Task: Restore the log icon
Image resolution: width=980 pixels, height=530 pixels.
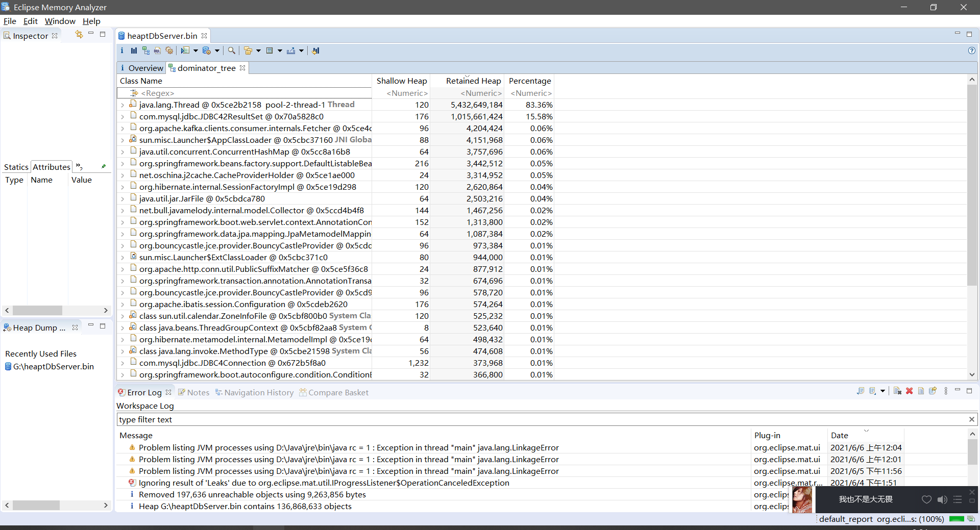Action: pyautogui.click(x=933, y=391)
